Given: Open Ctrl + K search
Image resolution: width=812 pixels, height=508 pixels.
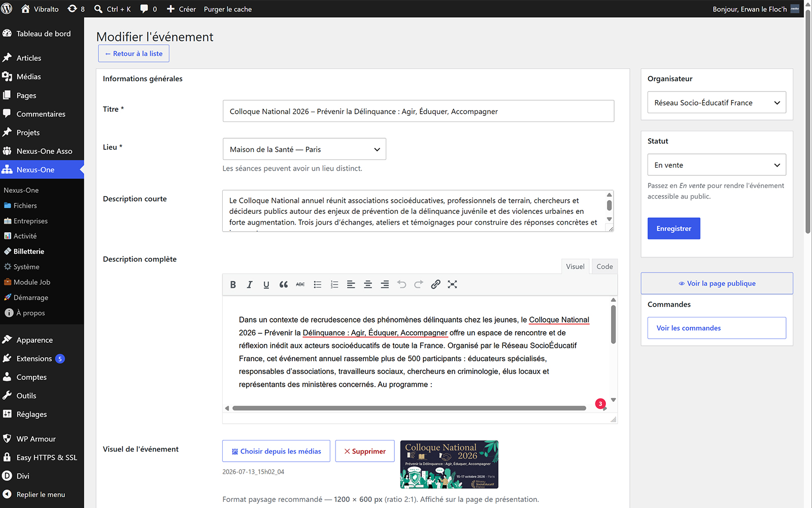Looking at the screenshot, I should (x=113, y=9).
